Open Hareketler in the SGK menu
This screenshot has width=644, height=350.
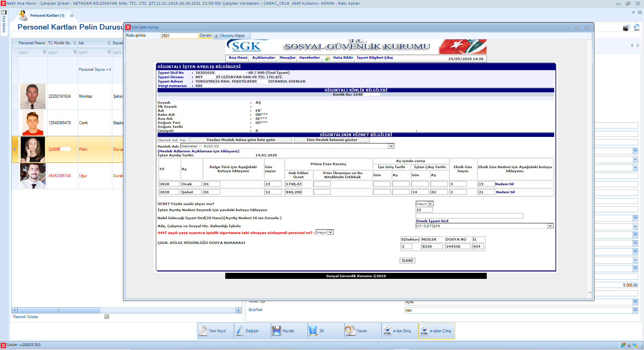click(x=309, y=58)
